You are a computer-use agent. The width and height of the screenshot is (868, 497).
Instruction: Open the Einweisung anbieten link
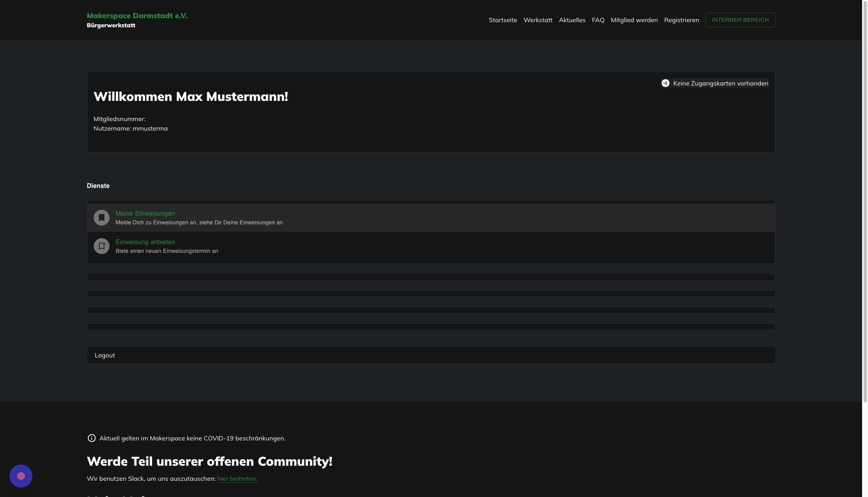(x=145, y=242)
